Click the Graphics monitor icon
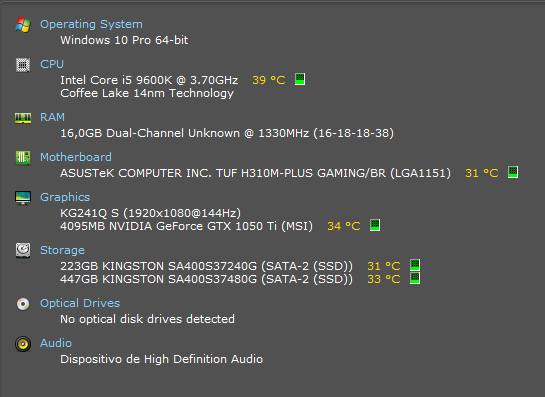This screenshot has width=545, height=397. point(23,198)
